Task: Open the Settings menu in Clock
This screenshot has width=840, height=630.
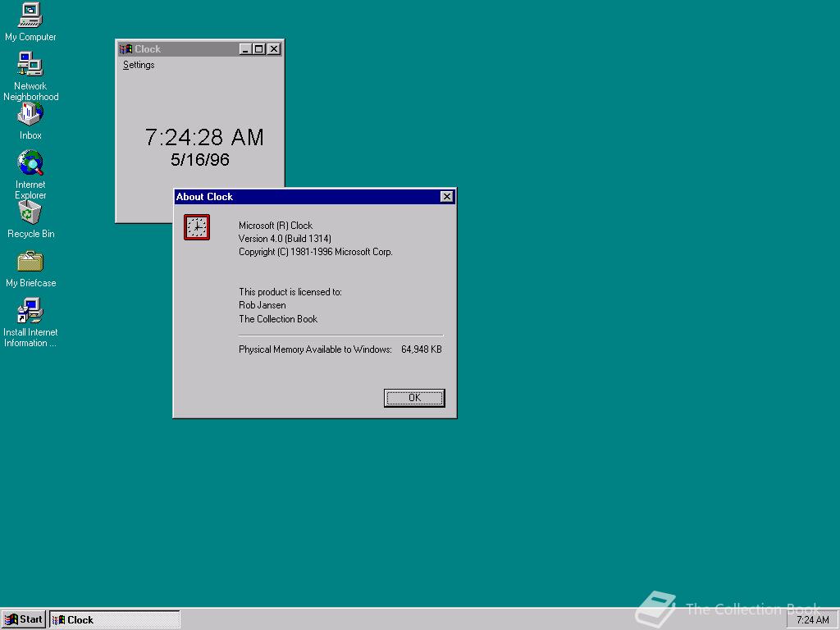Action: [x=139, y=65]
